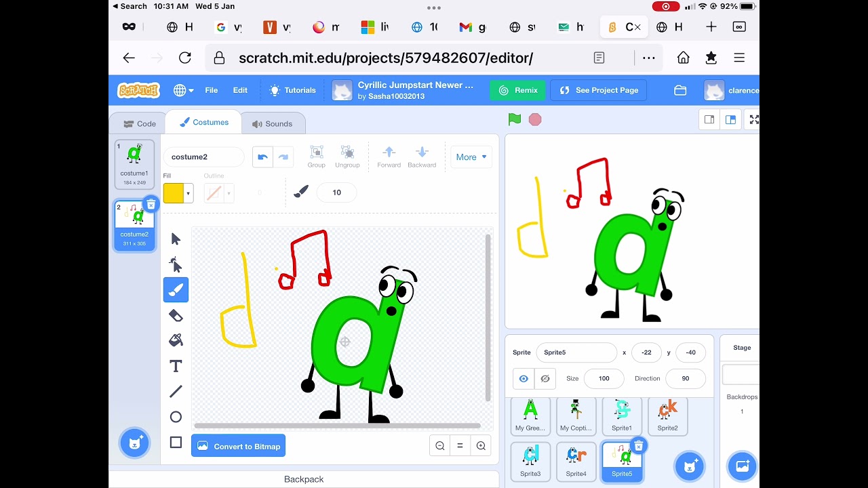Open the Fill color dropdown
The height and width of the screenshot is (488, 868).
pos(178,193)
